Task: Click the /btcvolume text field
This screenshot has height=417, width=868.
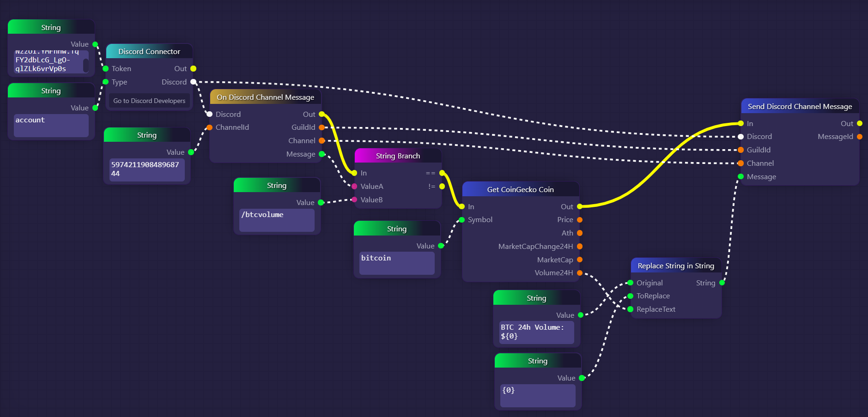Action: 277,219
